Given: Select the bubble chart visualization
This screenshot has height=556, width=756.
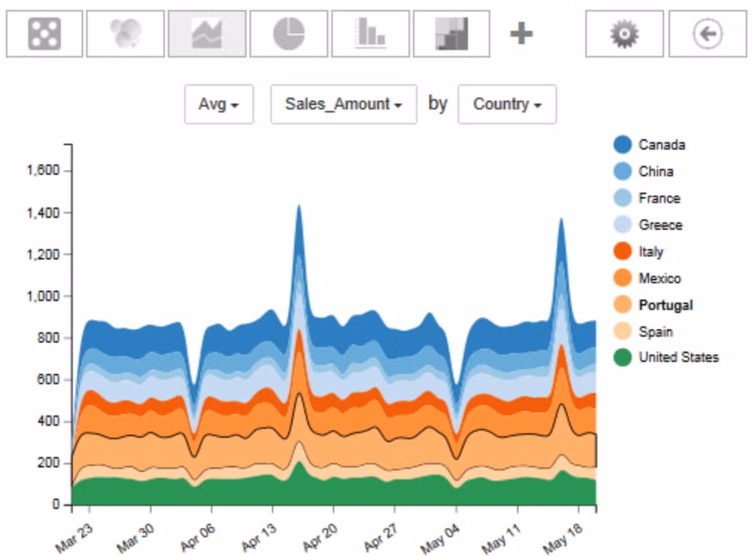Looking at the screenshot, I should [125, 33].
